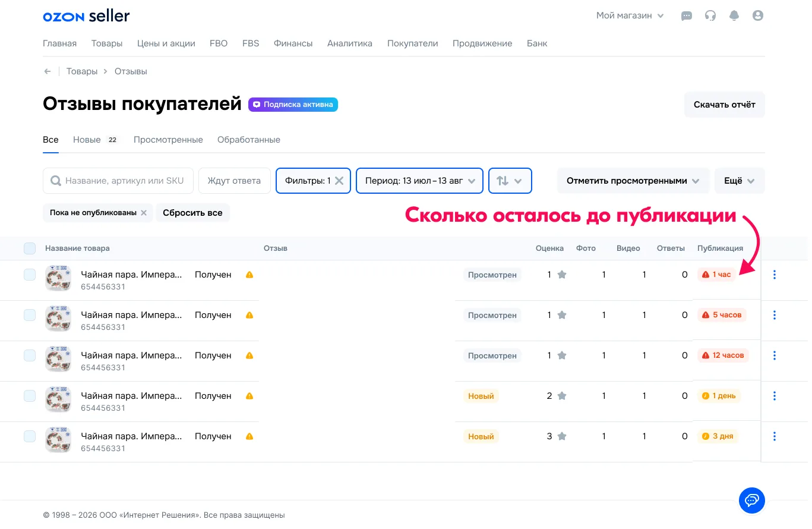This screenshot has height=529, width=812.
Task: Open product thumbnail in 3 дня row
Action: 58,440
